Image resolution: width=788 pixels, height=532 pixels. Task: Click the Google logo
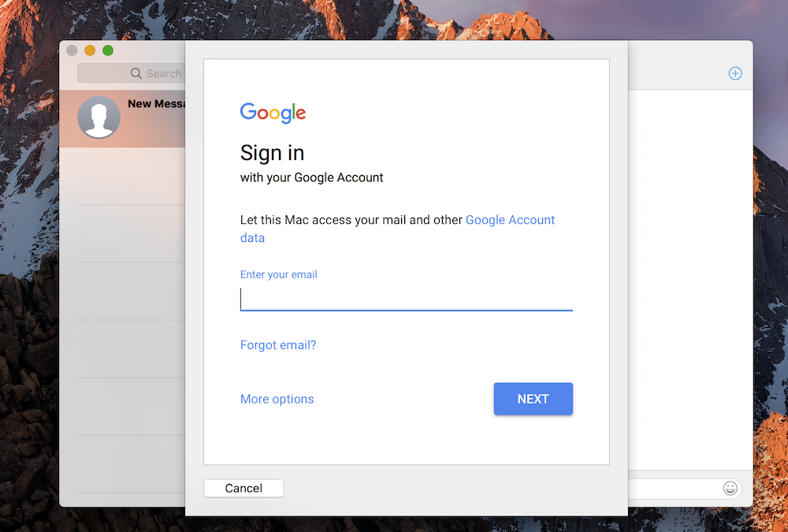[273, 113]
